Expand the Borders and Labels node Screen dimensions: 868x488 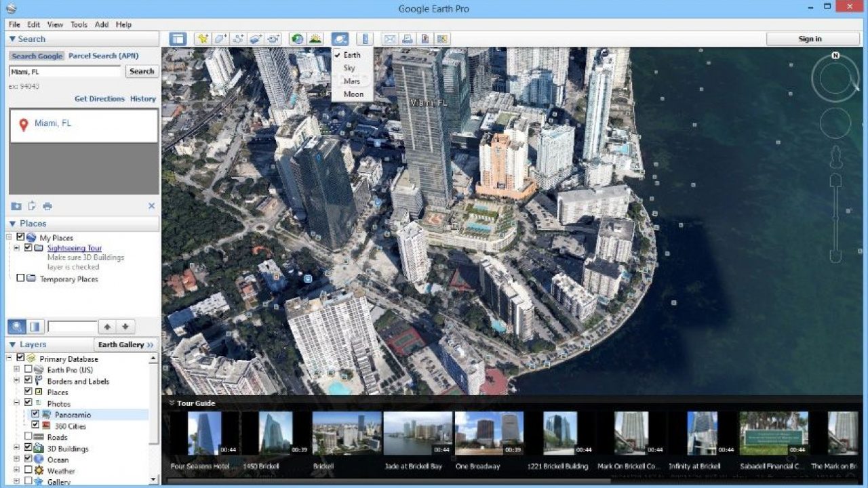(16, 381)
